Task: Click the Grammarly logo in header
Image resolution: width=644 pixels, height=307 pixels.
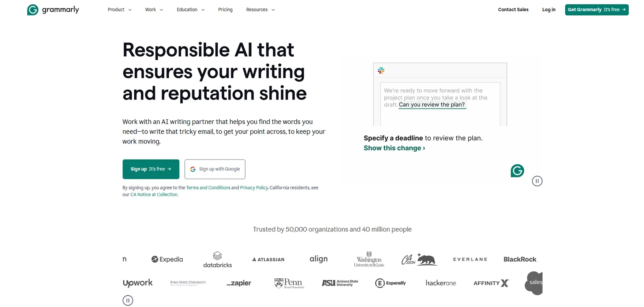Action: click(53, 10)
